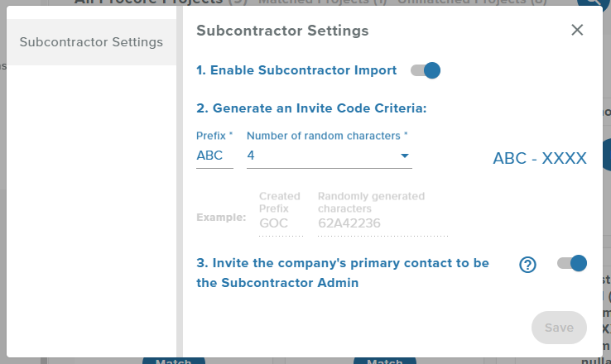Select Subcontractor Settings in the left sidebar
611x364 pixels.
pyautogui.click(x=91, y=42)
